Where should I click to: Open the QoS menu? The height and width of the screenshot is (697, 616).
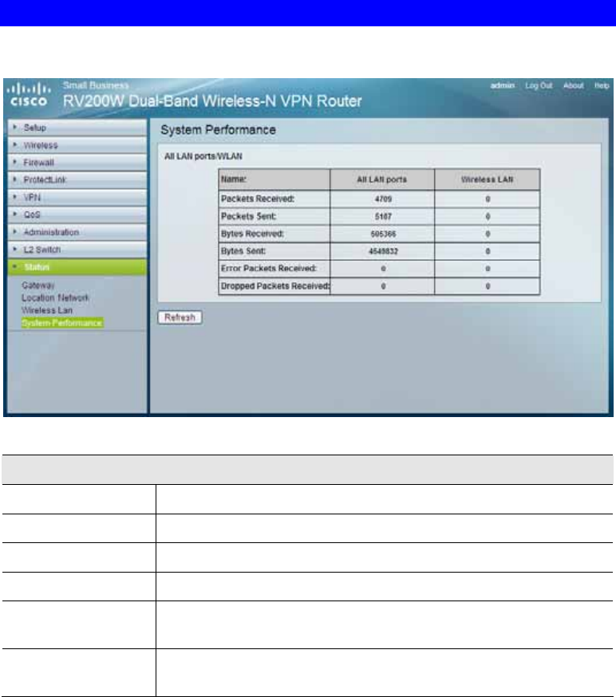[x=77, y=215]
